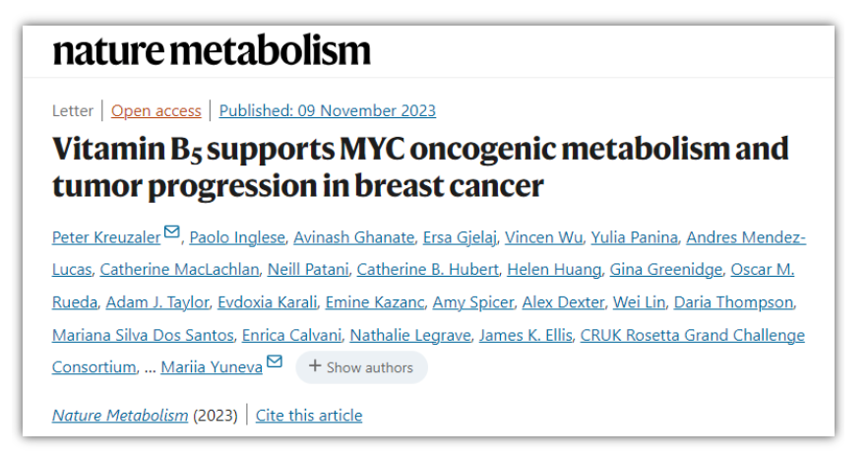Screen dimensions: 868x459
Task: Click author Nathalie Legrave
Action: (408, 335)
